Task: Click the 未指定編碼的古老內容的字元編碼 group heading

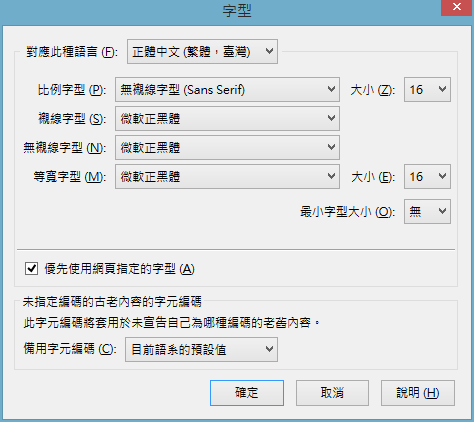Action: [x=112, y=302]
